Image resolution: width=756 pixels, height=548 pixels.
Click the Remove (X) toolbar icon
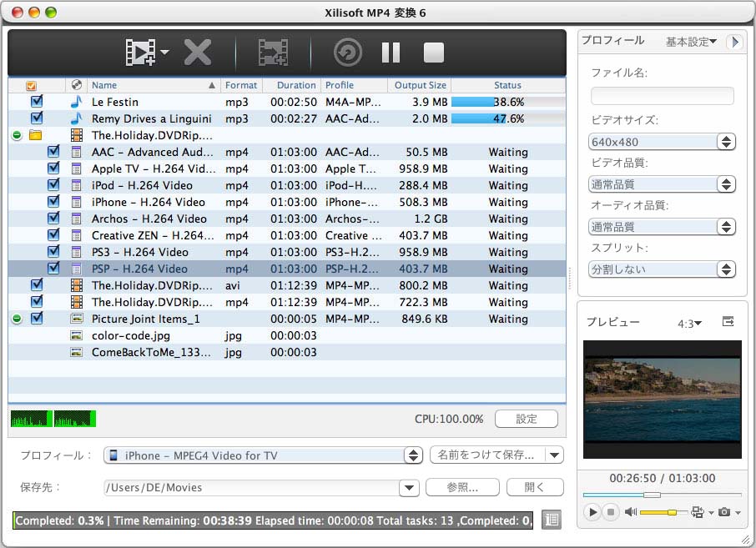click(198, 53)
